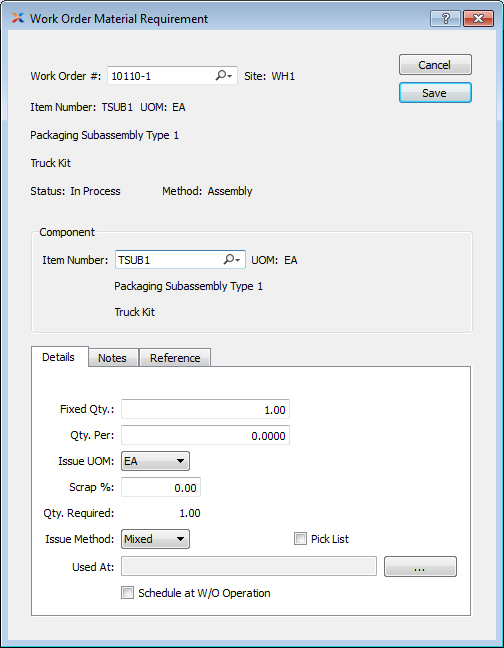The width and height of the screenshot is (504, 648).
Task: Focus the Fixed Qty. input field
Action: 205,410
